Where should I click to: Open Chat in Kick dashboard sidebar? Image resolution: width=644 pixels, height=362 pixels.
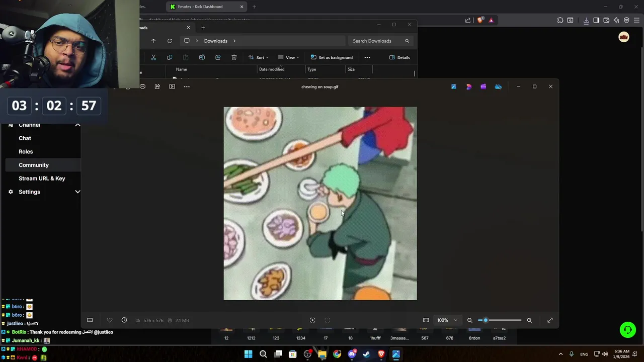(25, 138)
